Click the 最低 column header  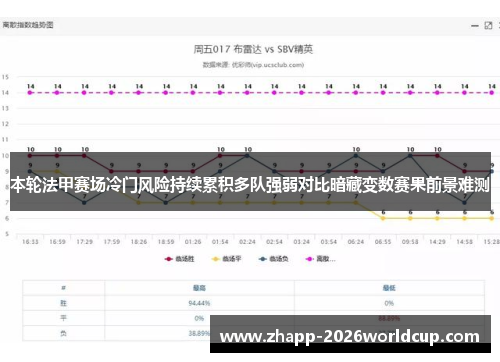tap(389, 288)
